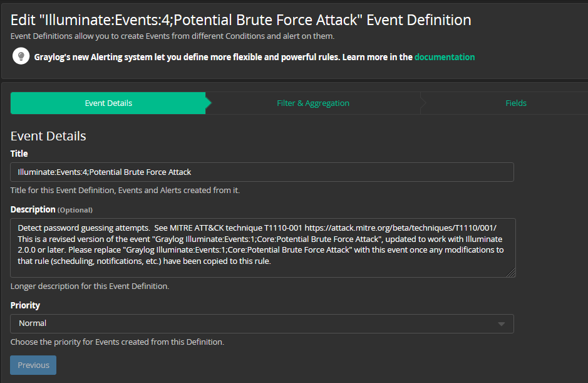Click the (Optional) text beside Description
Image resolution: width=588 pixels, height=383 pixels.
click(75, 210)
